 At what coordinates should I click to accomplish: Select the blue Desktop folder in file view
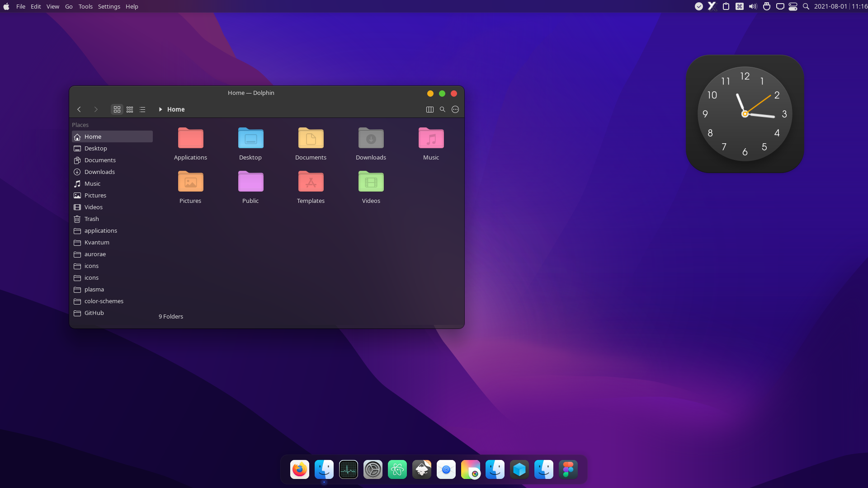click(250, 144)
